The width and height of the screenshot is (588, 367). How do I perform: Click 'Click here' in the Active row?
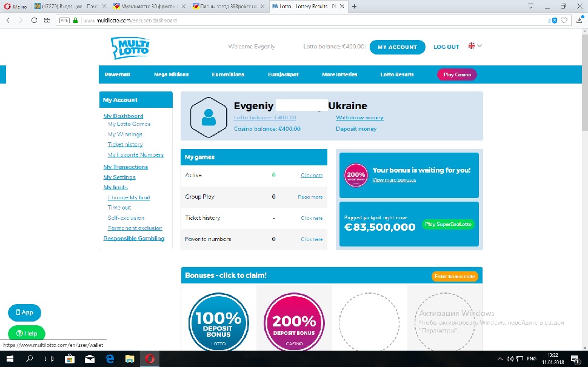(312, 175)
